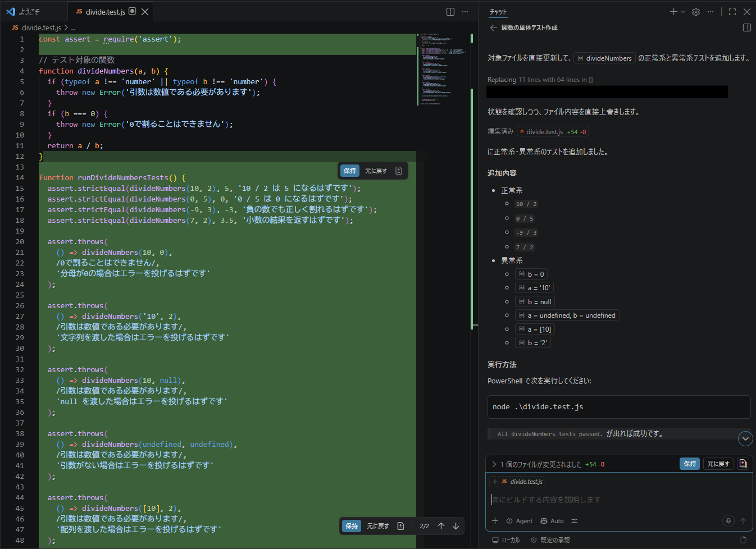
Task: Click a = undefined, b = undefined chip
Action: 567,315
